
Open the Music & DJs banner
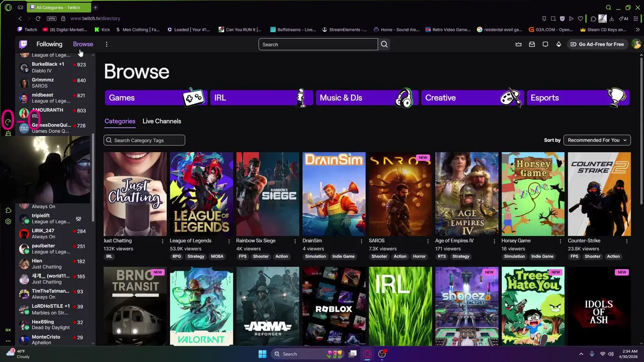367,98
